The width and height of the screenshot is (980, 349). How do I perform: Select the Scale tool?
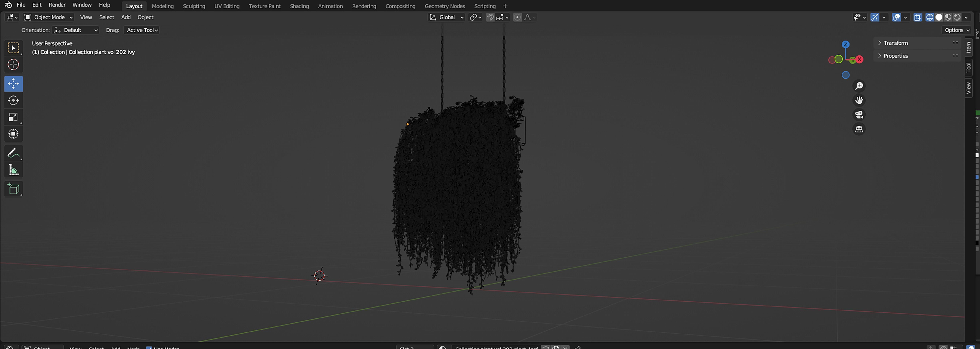[x=13, y=117]
